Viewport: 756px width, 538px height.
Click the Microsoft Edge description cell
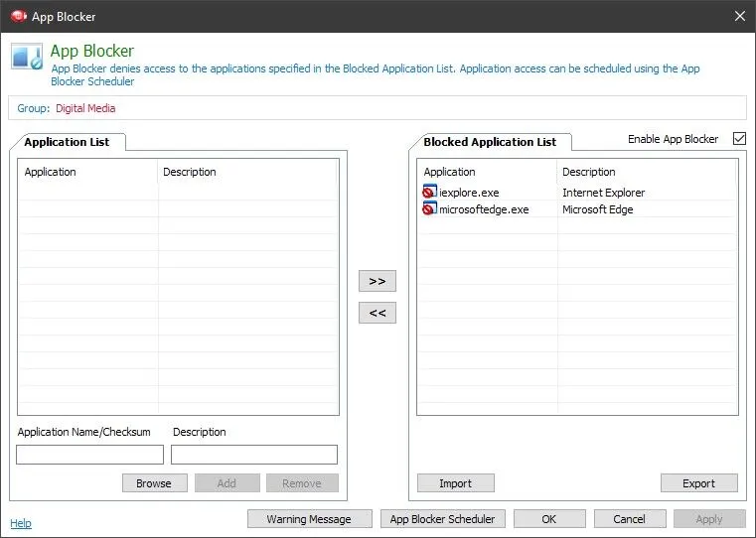(597, 209)
